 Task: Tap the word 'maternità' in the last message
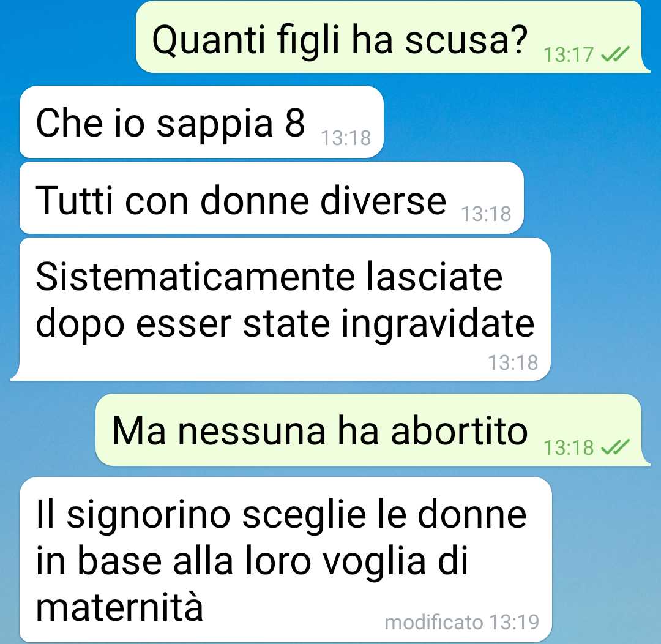(x=120, y=607)
